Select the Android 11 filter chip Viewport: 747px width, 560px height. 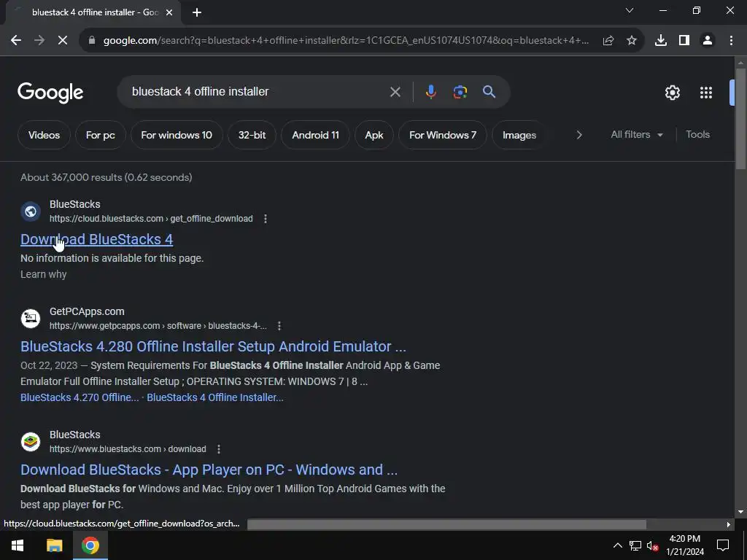[315, 135]
